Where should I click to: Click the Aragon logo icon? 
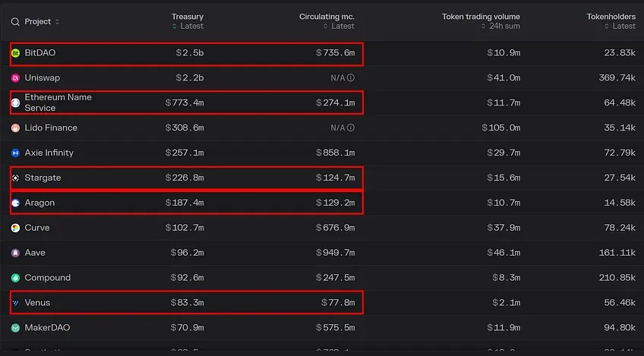[x=15, y=203]
